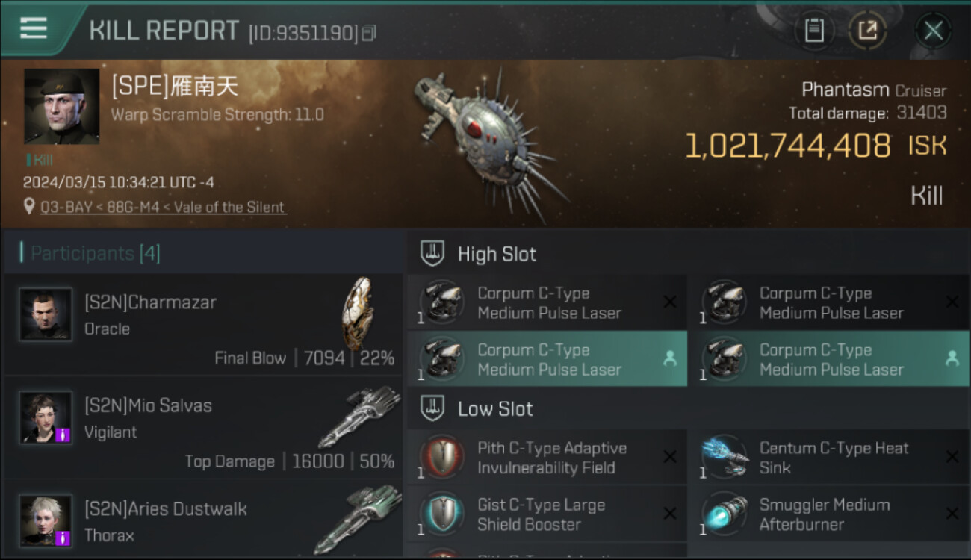Click the Gist C-Type Large Shield Booster

[547, 514]
